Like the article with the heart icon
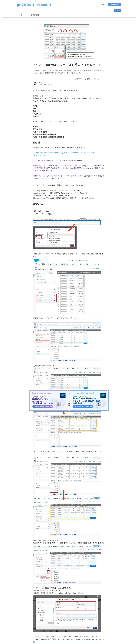Image resolution: width=138 pixels, height=644 pixels. (x=98, y=79)
